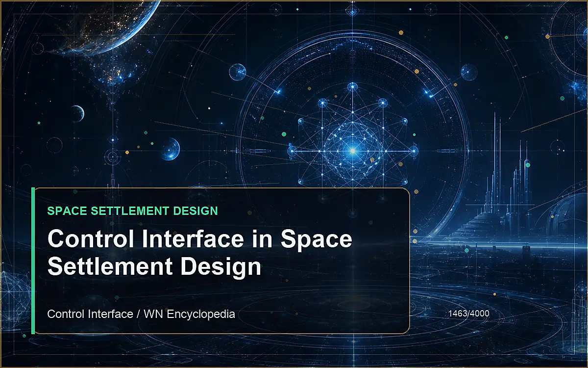This screenshot has height=368, width=588.
Task: Click the 'SPACE SETTLEMENT DESIGN' category label
Action: (132, 211)
